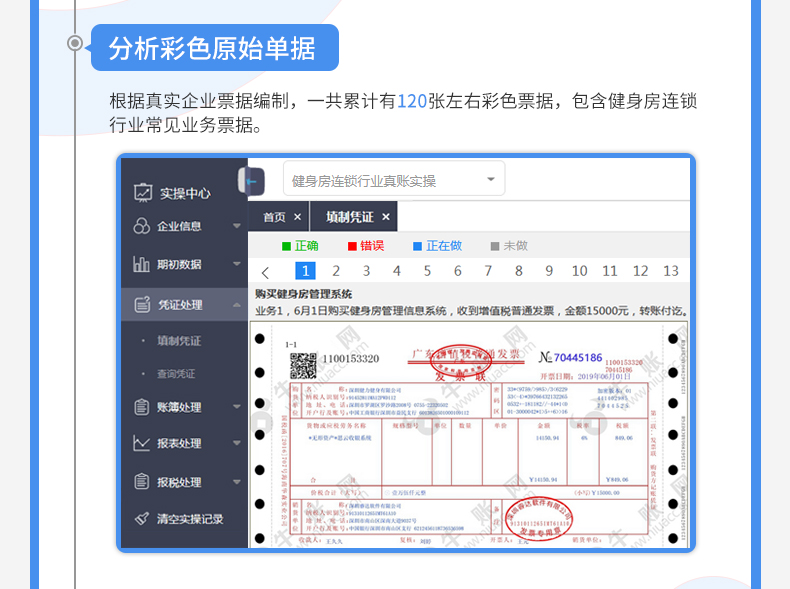The width and height of the screenshot is (790, 589).
Task: Expand the 账簿处理 menu arrow
Action: 237,407
